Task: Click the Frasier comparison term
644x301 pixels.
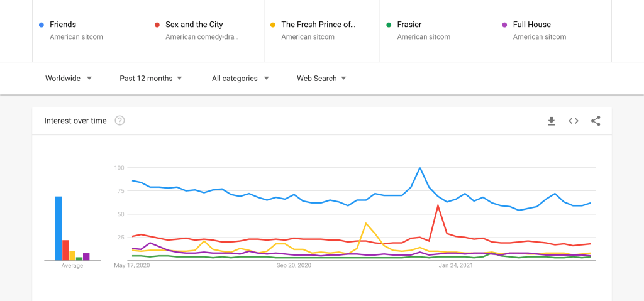Action: [x=409, y=25]
